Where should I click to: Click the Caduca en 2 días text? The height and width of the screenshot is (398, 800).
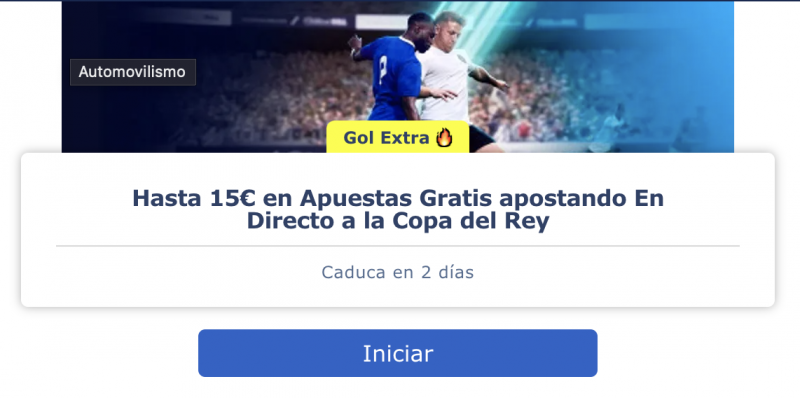pyautogui.click(x=397, y=272)
